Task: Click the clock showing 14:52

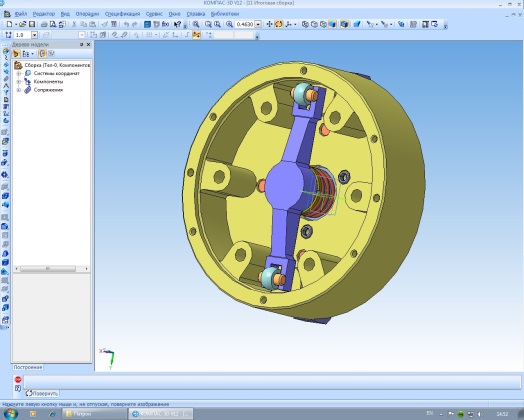Action: tap(502, 414)
